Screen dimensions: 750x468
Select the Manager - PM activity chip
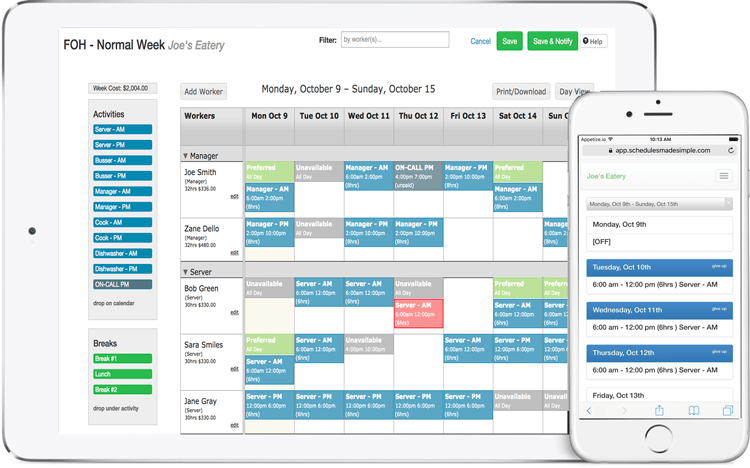pos(122,207)
